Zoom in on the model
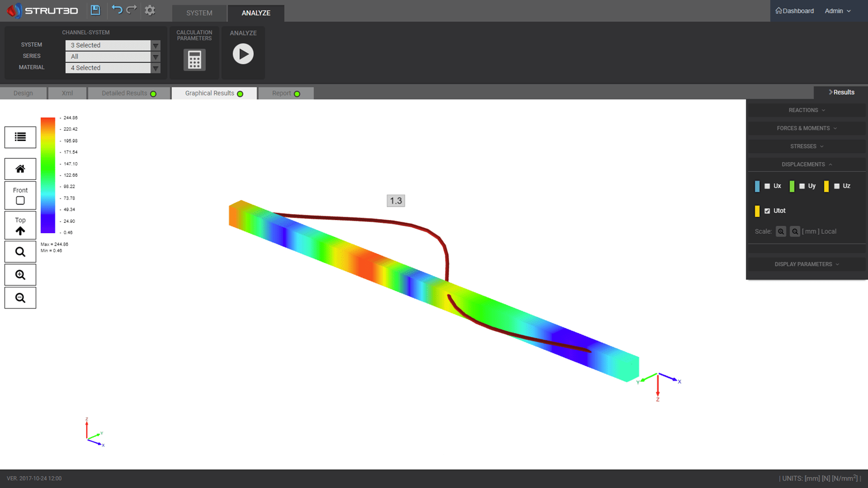This screenshot has width=868, height=488. pos(20,274)
